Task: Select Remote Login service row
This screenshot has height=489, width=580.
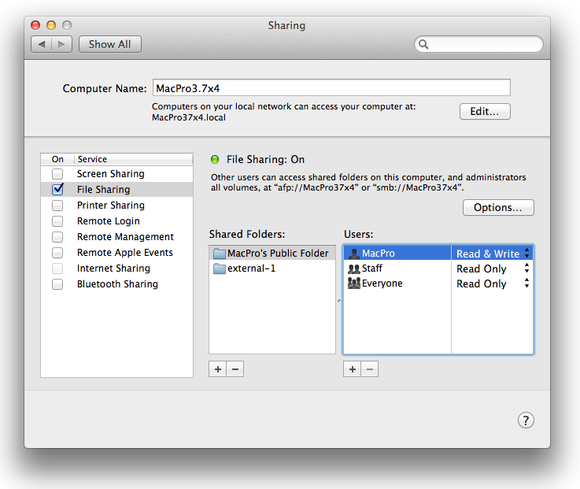Action: (117, 221)
